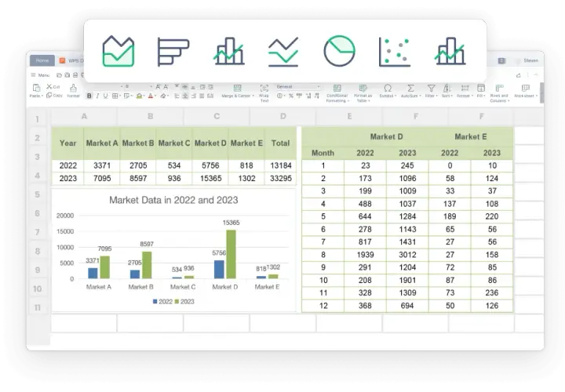Select table cell 15365 in row 2023
The image size is (565, 392).
pyautogui.click(x=211, y=179)
